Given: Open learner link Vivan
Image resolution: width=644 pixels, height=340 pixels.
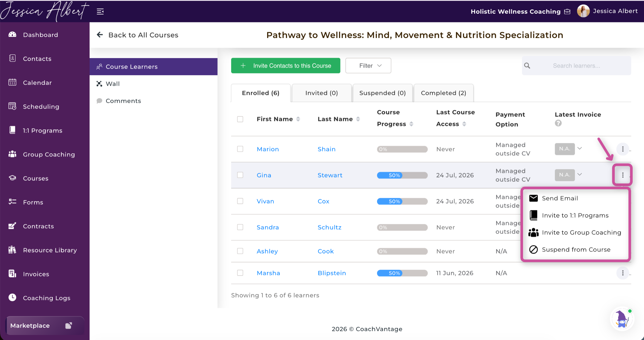Looking at the screenshot, I should tap(265, 201).
